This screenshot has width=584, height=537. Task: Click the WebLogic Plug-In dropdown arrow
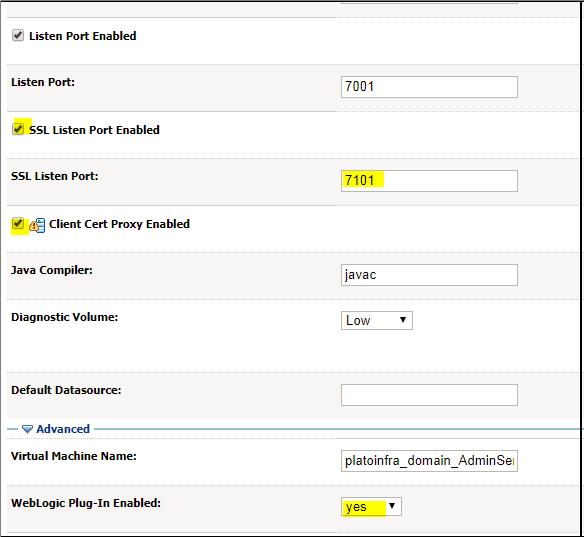tap(392, 506)
